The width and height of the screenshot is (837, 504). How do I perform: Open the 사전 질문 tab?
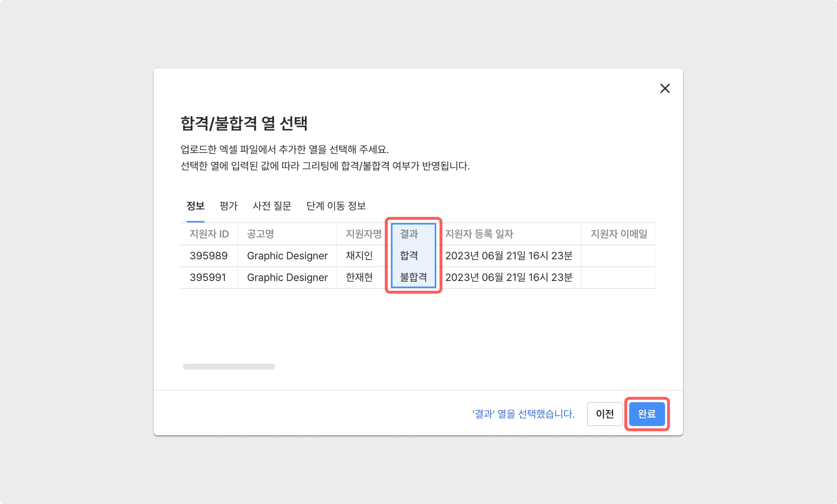click(x=272, y=206)
